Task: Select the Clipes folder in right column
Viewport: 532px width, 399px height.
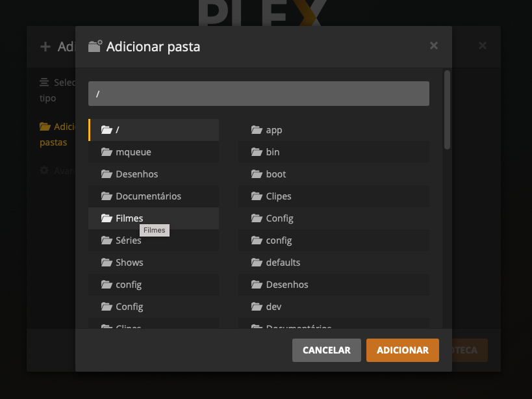Action: (x=279, y=196)
